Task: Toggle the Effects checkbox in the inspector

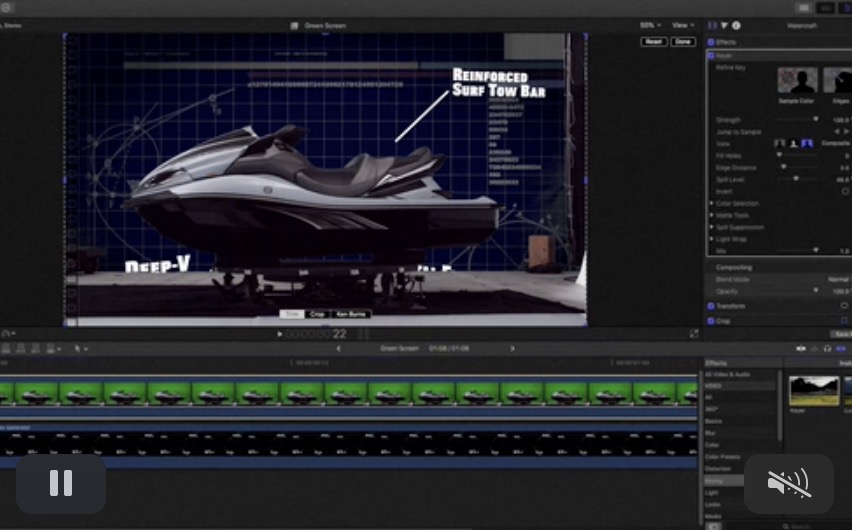Action: tap(711, 43)
